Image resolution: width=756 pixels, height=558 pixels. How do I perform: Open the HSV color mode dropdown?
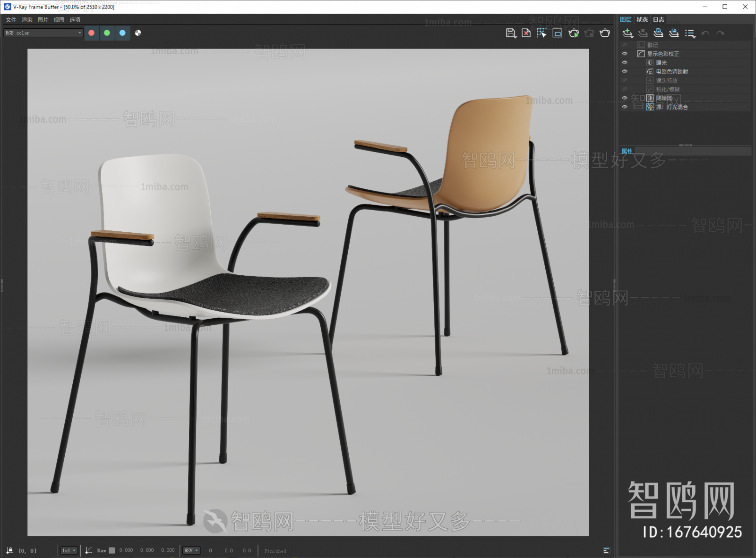tap(191, 550)
